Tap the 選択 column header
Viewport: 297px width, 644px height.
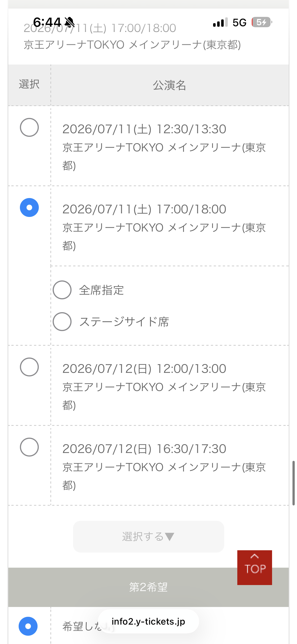click(x=29, y=84)
